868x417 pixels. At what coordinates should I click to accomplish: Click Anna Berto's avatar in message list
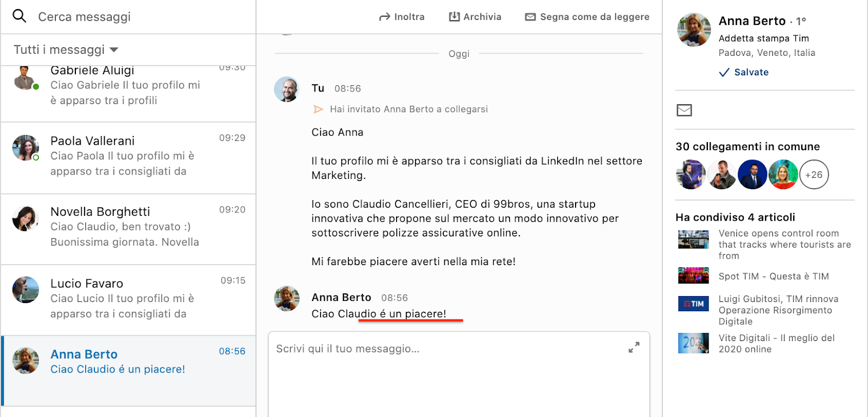(x=25, y=361)
